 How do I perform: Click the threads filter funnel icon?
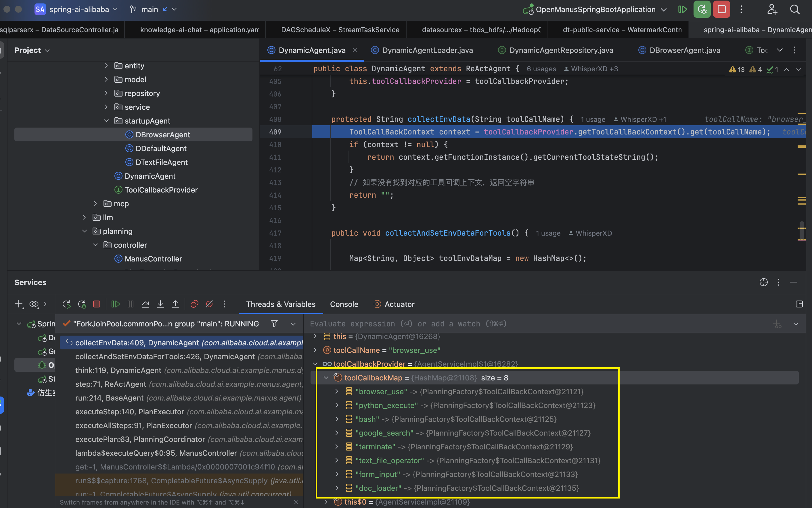(x=274, y=324)
